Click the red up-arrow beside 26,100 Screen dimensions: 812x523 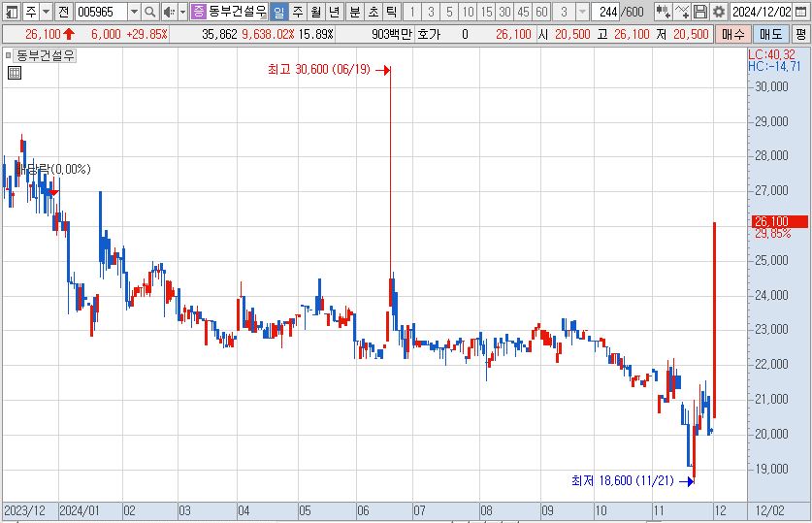tap(69, 35)
